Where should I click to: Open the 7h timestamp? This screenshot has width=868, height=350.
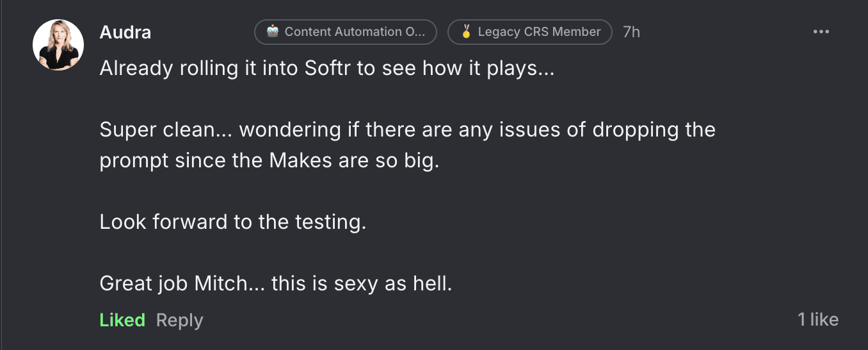(631, 32)
